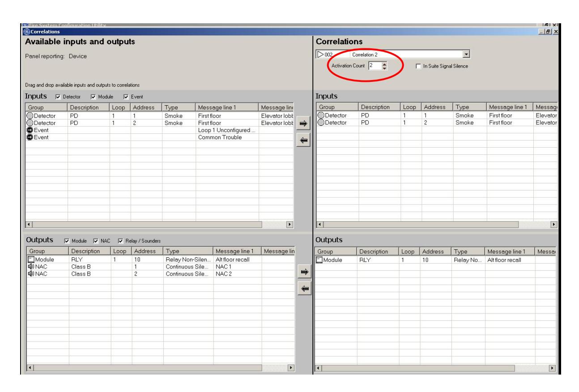Screen dimensions: 579x392
Task: Select 'Alt floor recall' in correlation outputs
Action: coord(503,260)
